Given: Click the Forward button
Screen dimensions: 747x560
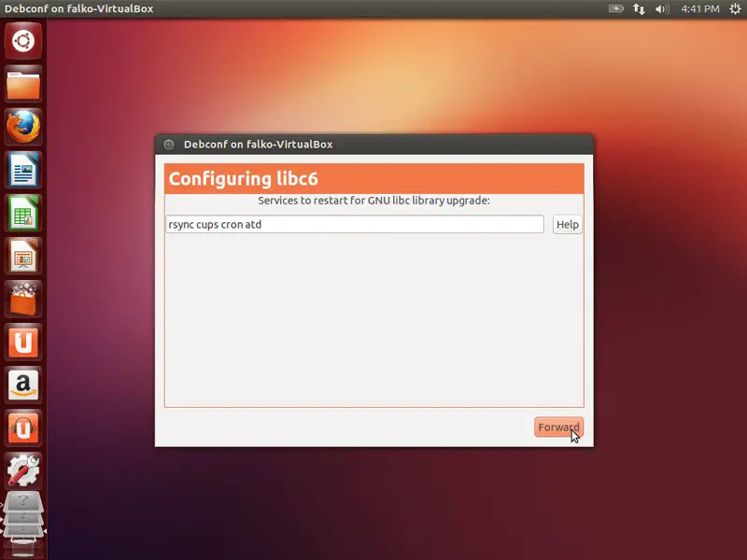Looking at the screenshot, I should (558, 427).
